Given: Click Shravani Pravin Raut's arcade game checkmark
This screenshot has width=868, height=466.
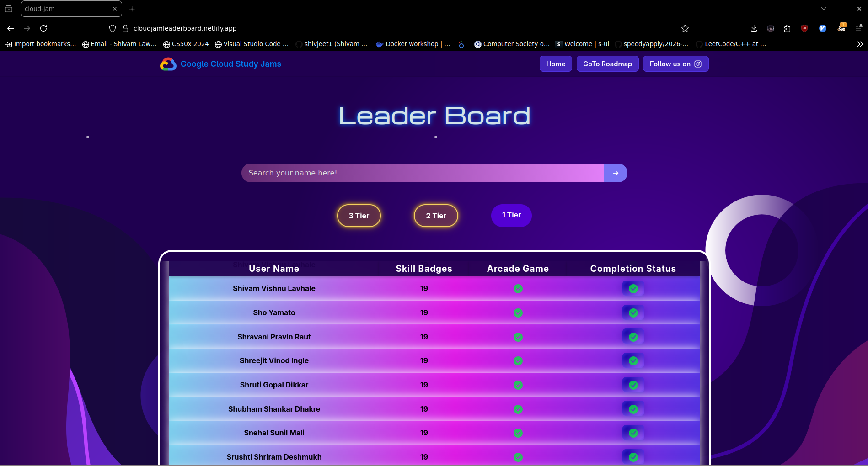Looking at the screenshot, I should (x=518, y=337).
